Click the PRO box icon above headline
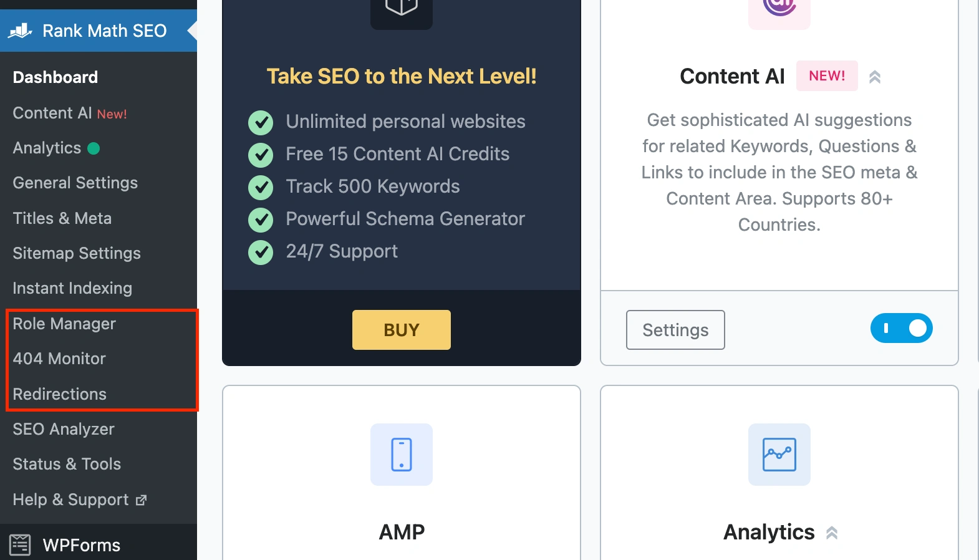This screenshot has height=560, width=979. tap(402, 9)
